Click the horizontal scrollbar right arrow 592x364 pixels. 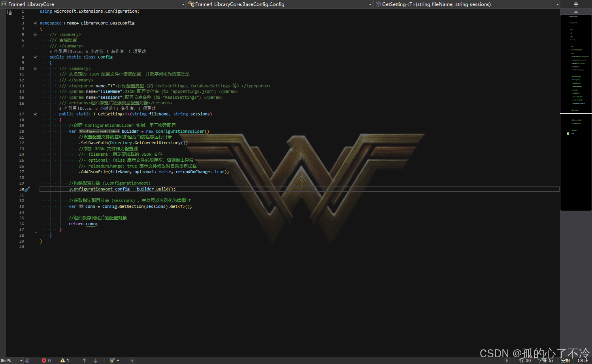tap(507, 360)
